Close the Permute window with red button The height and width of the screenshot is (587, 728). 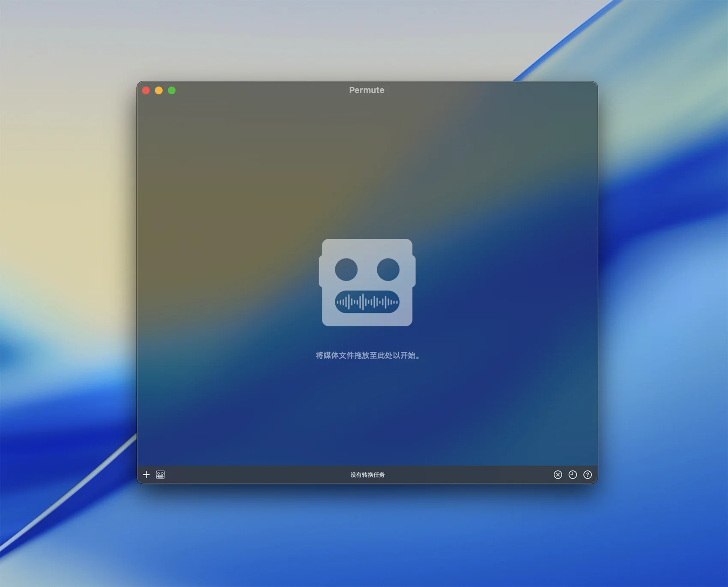[146, 90]
